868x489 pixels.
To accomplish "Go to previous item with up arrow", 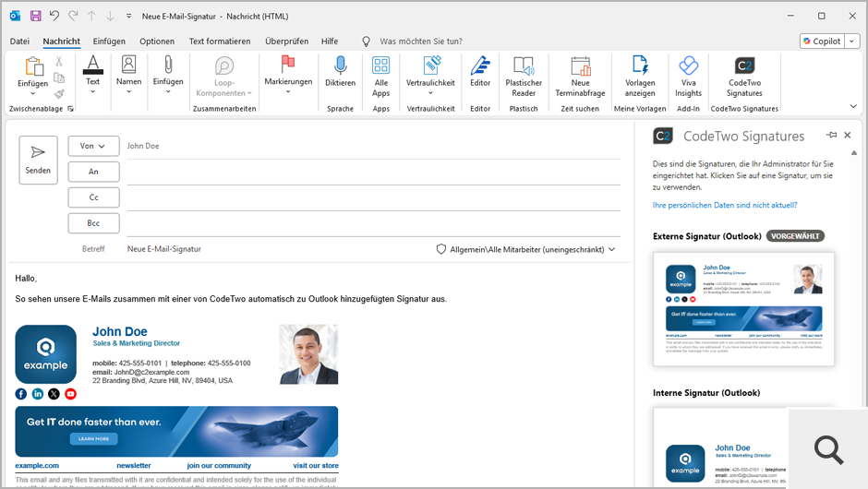I will point(92,16).
